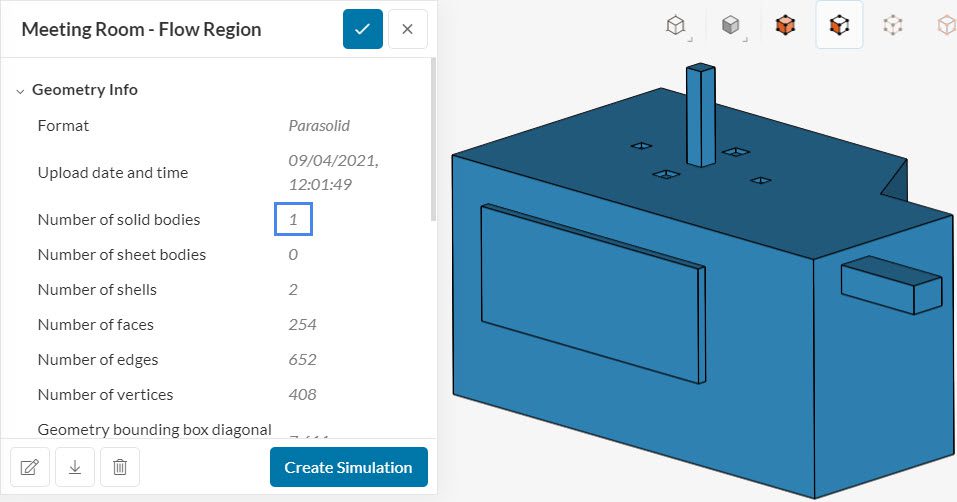Click the Create Simulation button

pos(348,467)
